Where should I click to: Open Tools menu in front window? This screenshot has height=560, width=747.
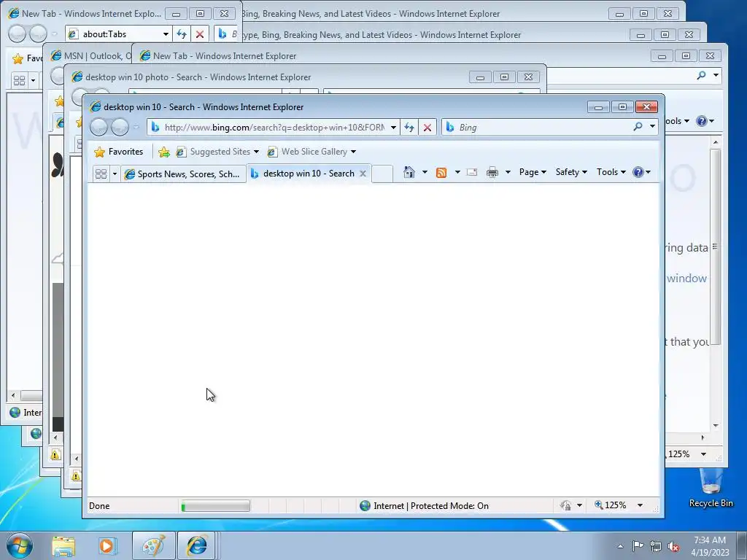pyautogui.click(x=611, y=172)
